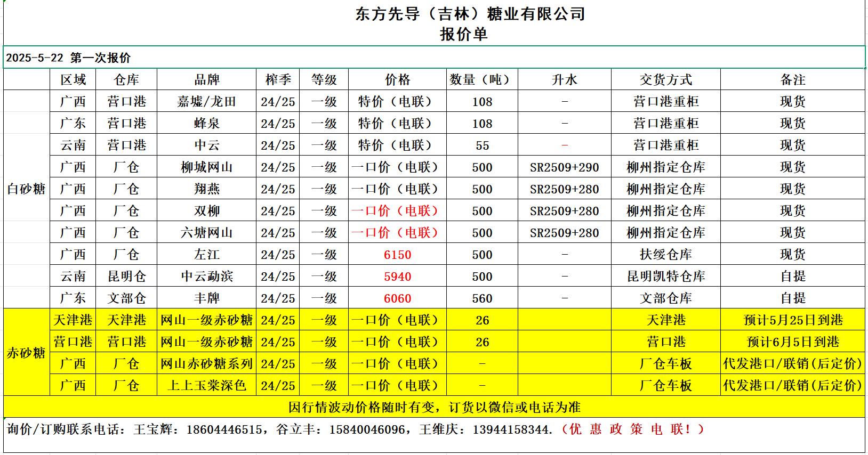Select quantity cell showing 560
This screenshot has height=455, width=868.
(482, 298)
